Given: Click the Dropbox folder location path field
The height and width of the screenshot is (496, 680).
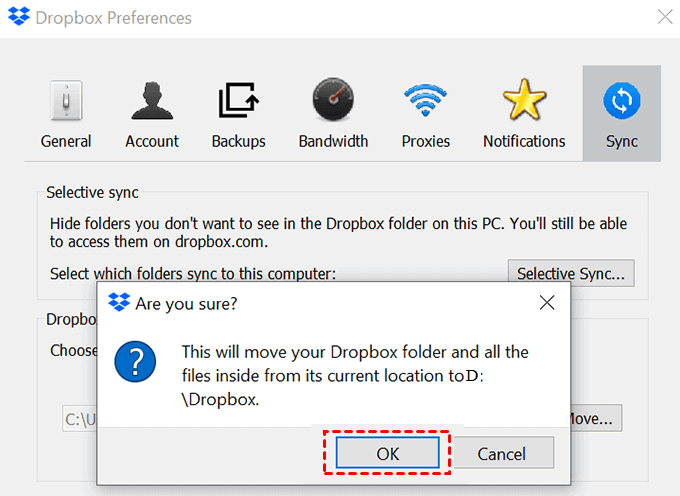Looking at the screenshot, I should tap(80, 419).
